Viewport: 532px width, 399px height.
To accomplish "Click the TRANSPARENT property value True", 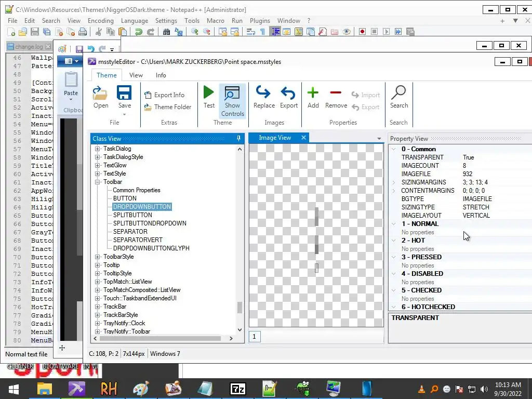I will click(468, 157).
